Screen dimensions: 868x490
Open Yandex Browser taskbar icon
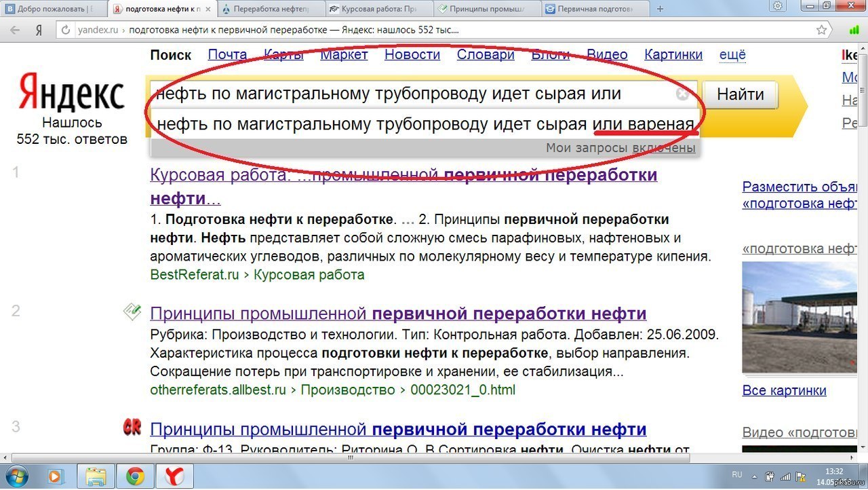pyautogui.click(x=174, y=475)
